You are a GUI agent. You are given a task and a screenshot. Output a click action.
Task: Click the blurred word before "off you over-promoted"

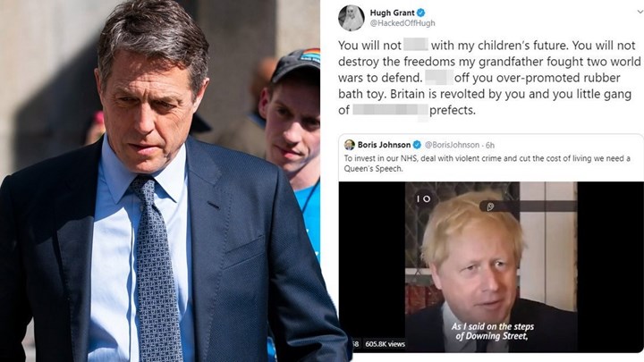coord(439,77)
